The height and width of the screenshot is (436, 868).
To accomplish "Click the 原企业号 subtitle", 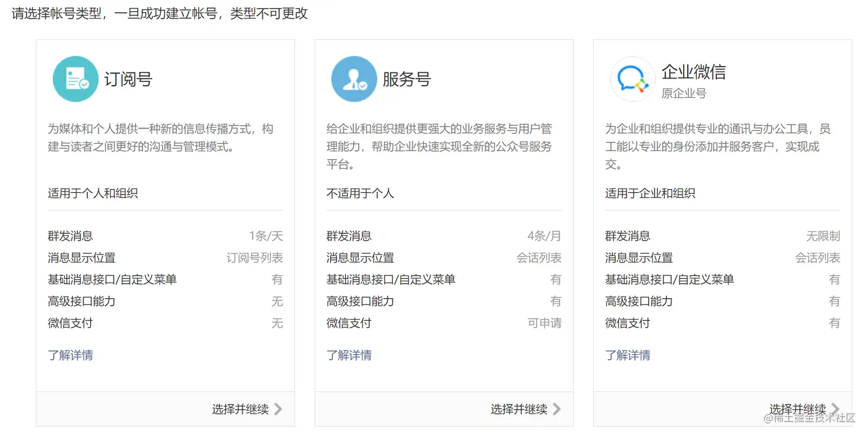I will coord(684,93).
